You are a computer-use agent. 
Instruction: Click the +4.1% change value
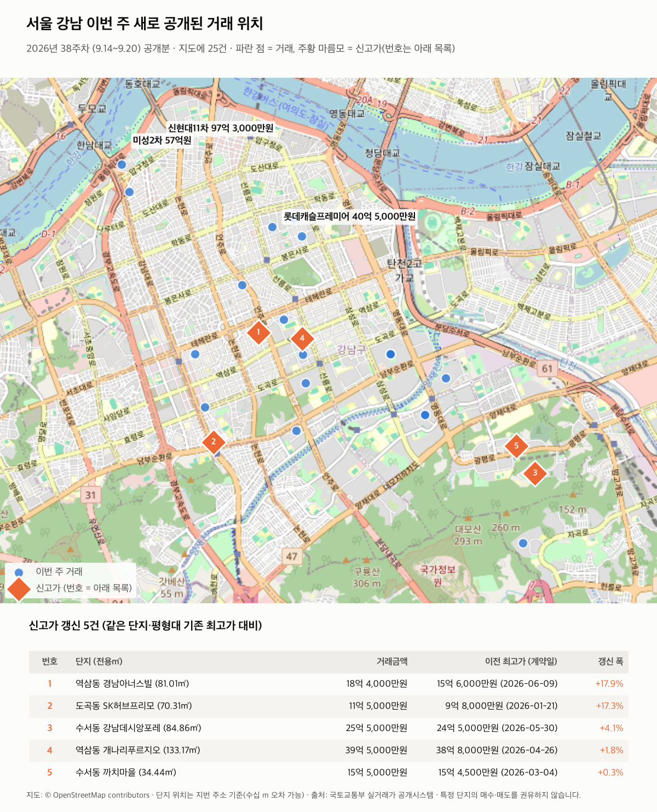pyautogui.click(x=612, y=728)
